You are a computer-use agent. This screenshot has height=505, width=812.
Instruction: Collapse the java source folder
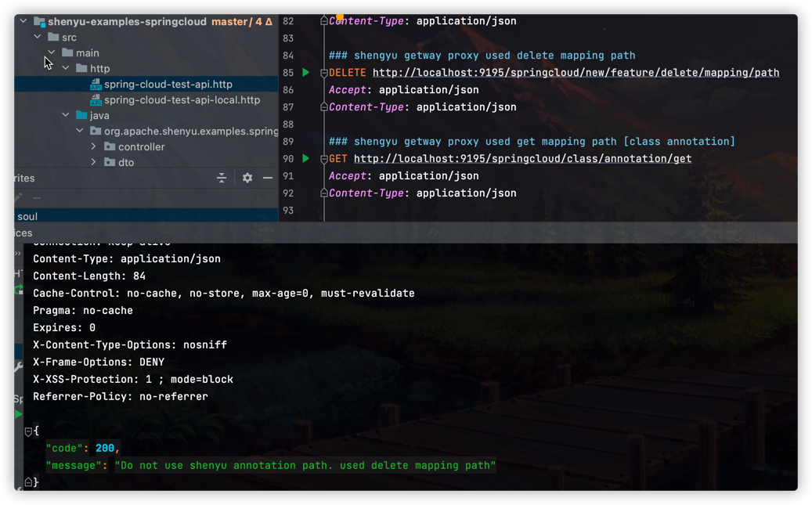[x=66, y=115]
